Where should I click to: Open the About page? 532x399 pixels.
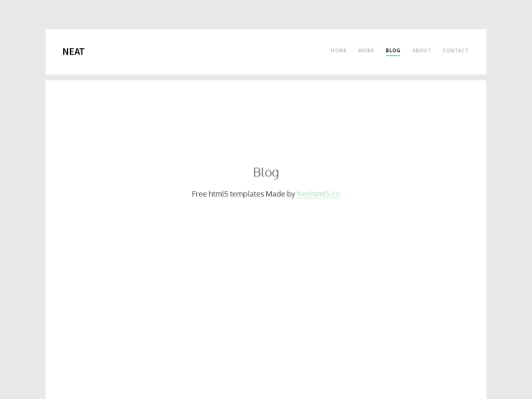422,50
